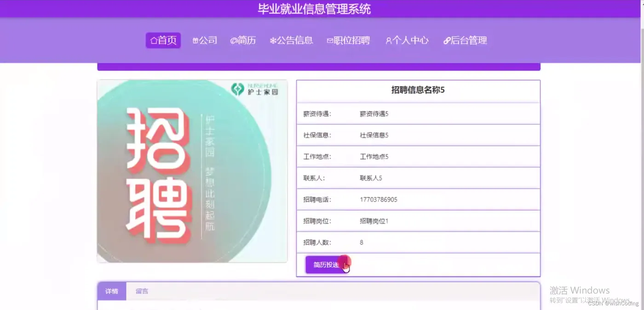Switch to the 留言 tab
This screenshot has height=310, width=644.
(x=142, y=291)
